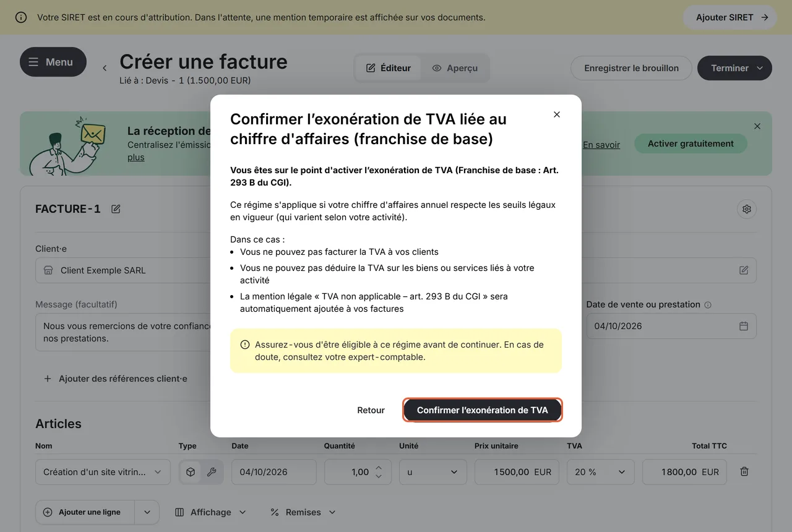Click the warning icon in yellow notice
This screenshot has height=532, width=792.
(245, 345)
